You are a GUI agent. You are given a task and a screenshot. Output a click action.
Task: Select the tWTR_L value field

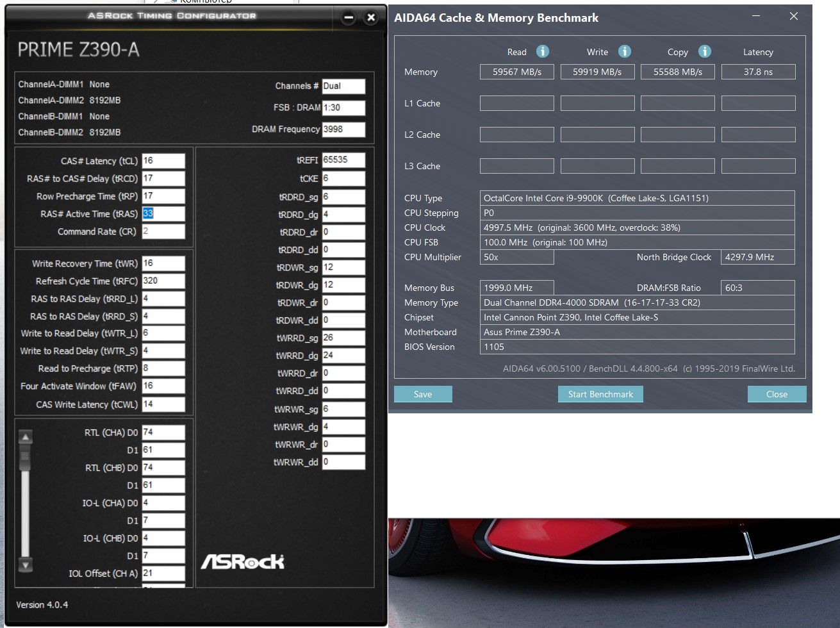coord(163,333)
